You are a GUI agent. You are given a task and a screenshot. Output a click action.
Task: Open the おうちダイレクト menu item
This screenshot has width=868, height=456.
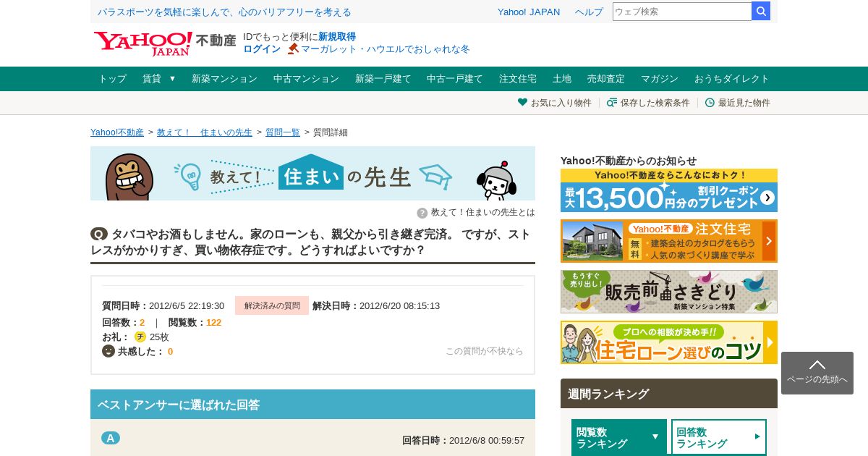(x=732, y=79)
